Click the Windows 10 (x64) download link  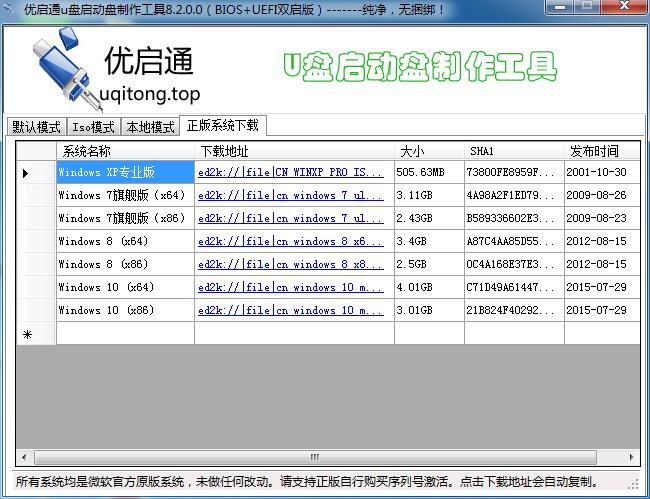(x=290, y=287)
